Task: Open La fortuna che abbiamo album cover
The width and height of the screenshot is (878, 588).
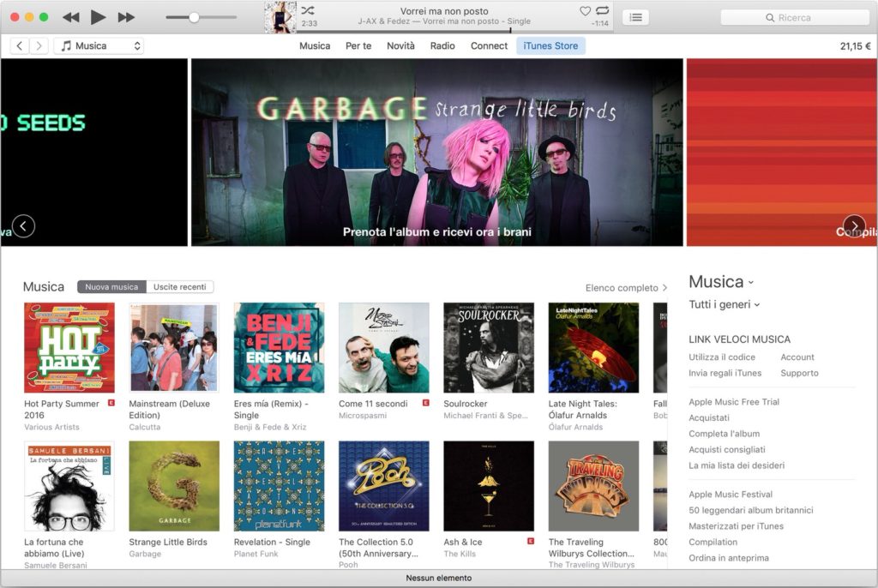Action: (69, 486)
